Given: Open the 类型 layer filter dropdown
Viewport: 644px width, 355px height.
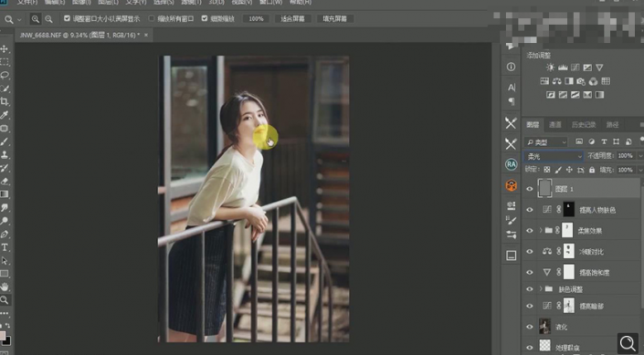Looking at the screenshot, I should pyautogui.click(x=546, y=142).
